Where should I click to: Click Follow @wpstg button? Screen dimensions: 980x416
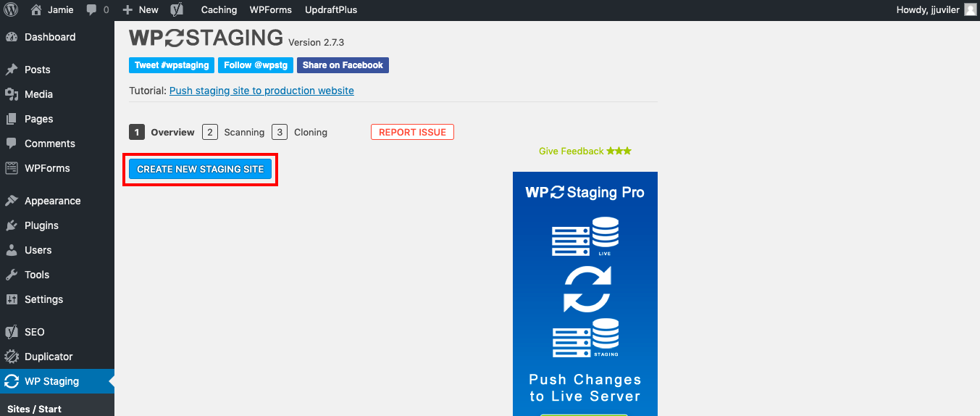coord(256,65)
